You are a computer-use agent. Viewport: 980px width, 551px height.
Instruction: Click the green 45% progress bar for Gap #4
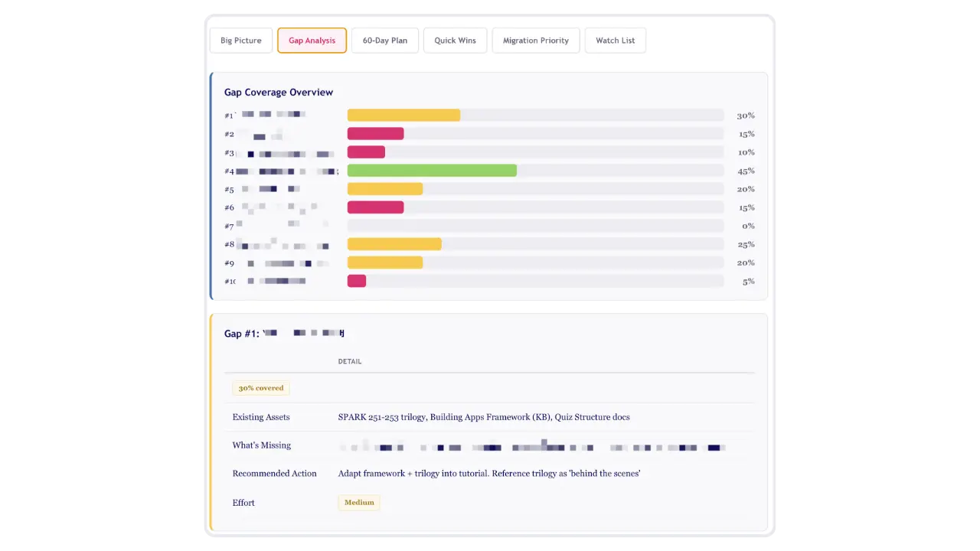coord(431,170)
